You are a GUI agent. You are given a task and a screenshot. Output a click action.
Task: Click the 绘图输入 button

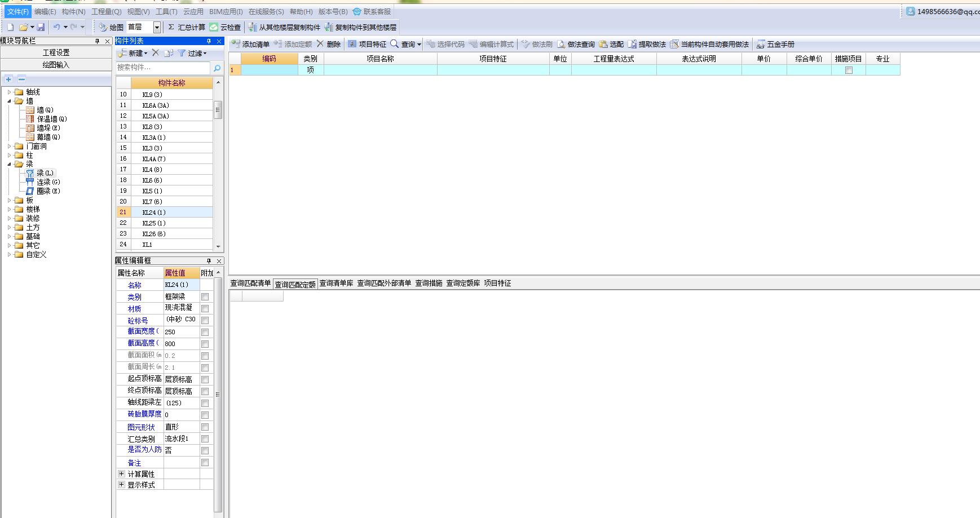pyautogui.click(x=56, y=65)
